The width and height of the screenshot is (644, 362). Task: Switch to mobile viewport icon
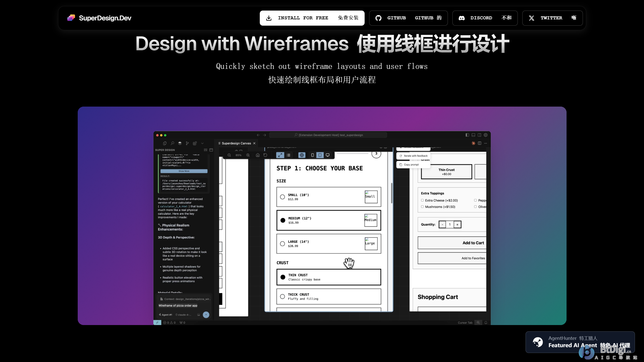(x=312, y=155)
